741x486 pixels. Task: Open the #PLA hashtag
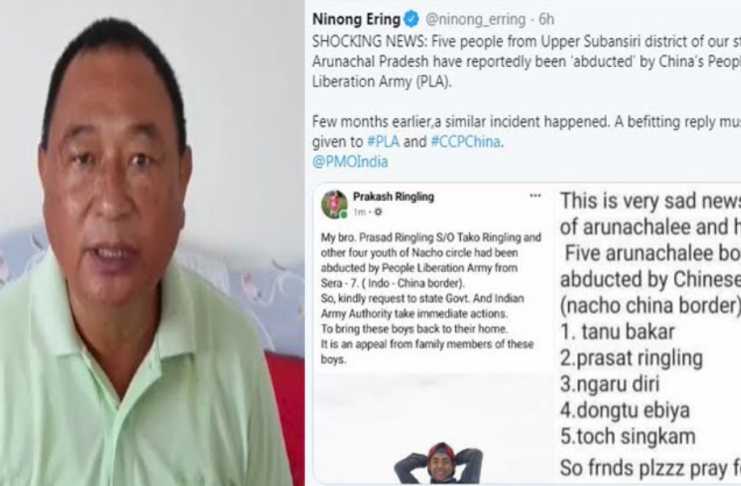pos(383,142)
